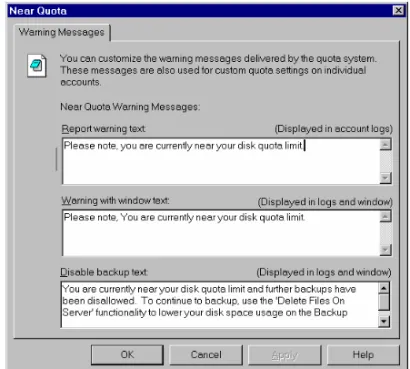The image size is (410, 369).
Task: Click the quota document icon
Action: coord(37,65)
